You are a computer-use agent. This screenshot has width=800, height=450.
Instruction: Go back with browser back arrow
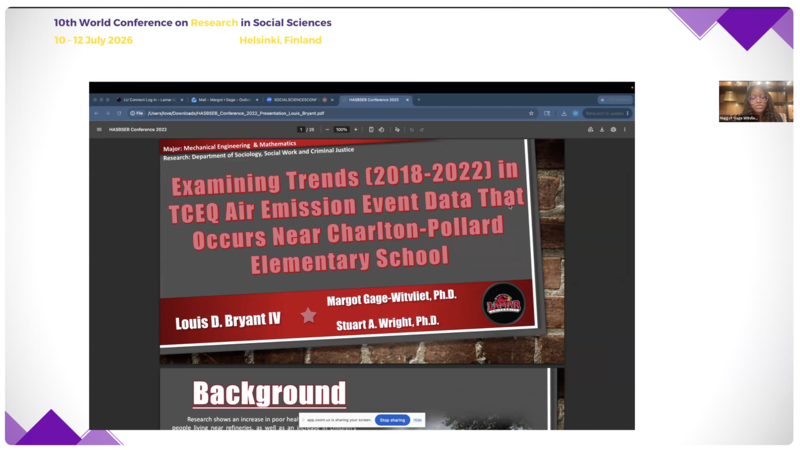tap(96, 113)
